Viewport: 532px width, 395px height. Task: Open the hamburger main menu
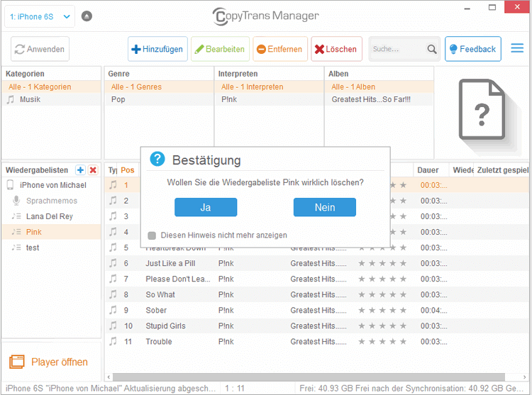pos(517,48)
